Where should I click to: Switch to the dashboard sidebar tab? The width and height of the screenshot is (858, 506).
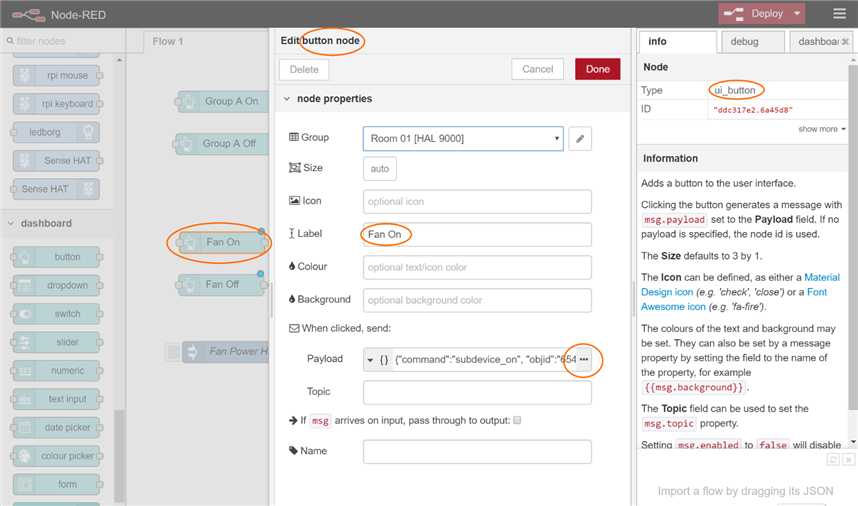tap(819, 42)
